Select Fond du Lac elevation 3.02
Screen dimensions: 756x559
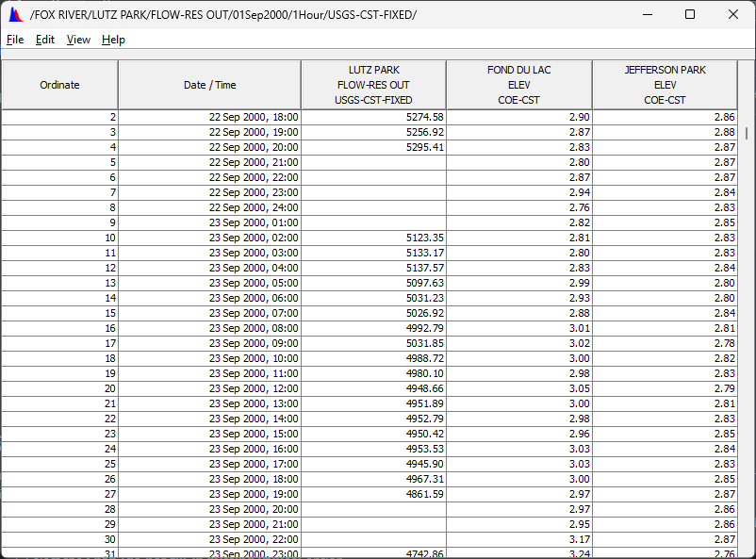point(519,343)
